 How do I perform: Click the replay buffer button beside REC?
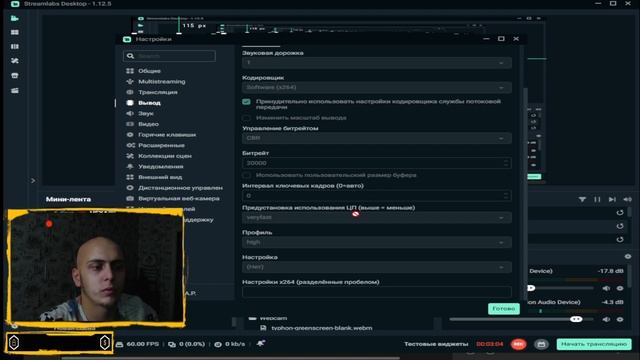pos(541,344)
